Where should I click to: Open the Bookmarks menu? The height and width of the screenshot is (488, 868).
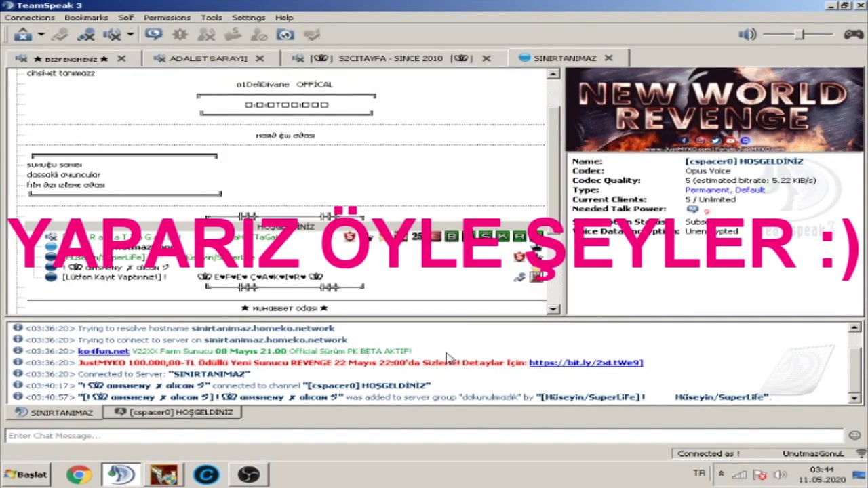point(86,18)
